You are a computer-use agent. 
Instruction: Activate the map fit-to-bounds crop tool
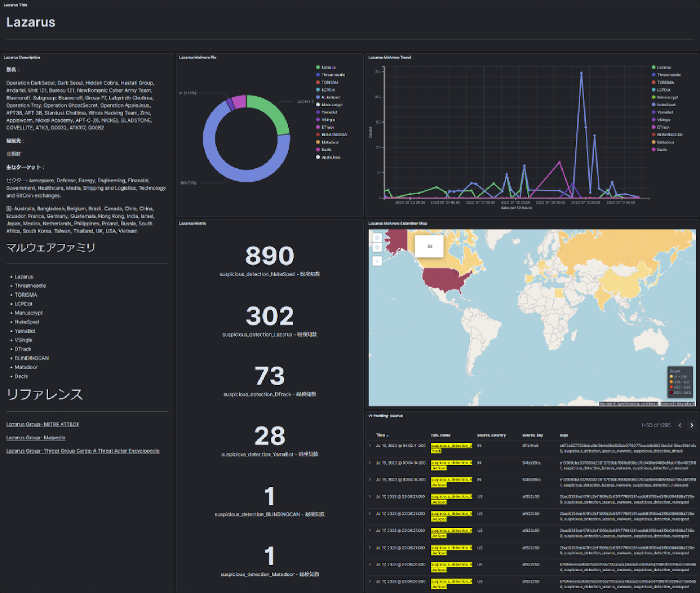point(377,261)
